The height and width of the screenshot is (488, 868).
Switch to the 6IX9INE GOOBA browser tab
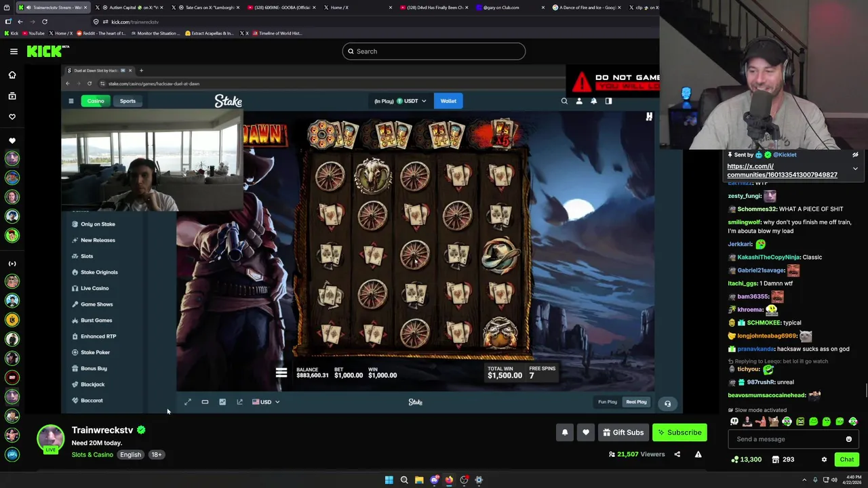pos(281,7)
